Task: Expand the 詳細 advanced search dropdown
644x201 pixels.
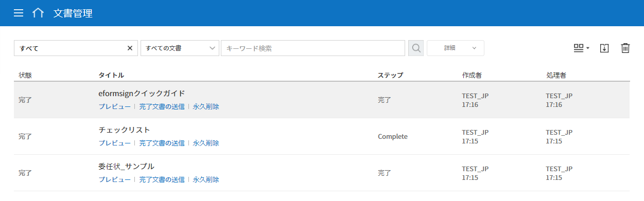Action: [455, 48]
